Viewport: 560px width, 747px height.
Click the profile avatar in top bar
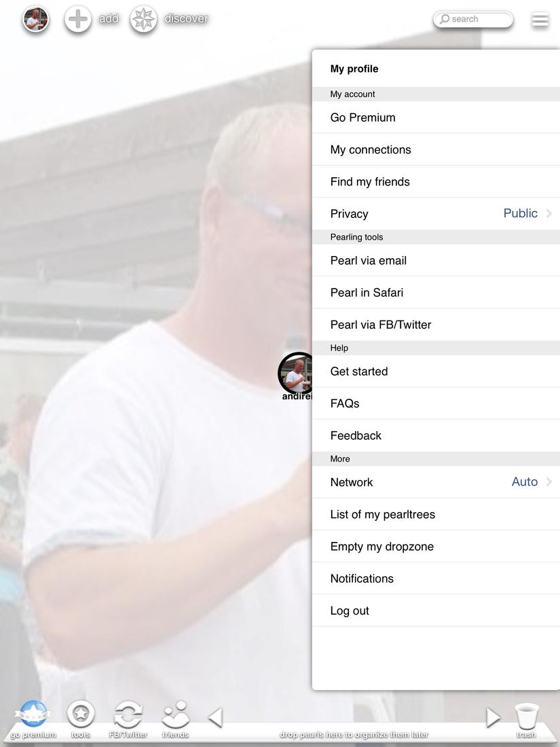point(36,20)
